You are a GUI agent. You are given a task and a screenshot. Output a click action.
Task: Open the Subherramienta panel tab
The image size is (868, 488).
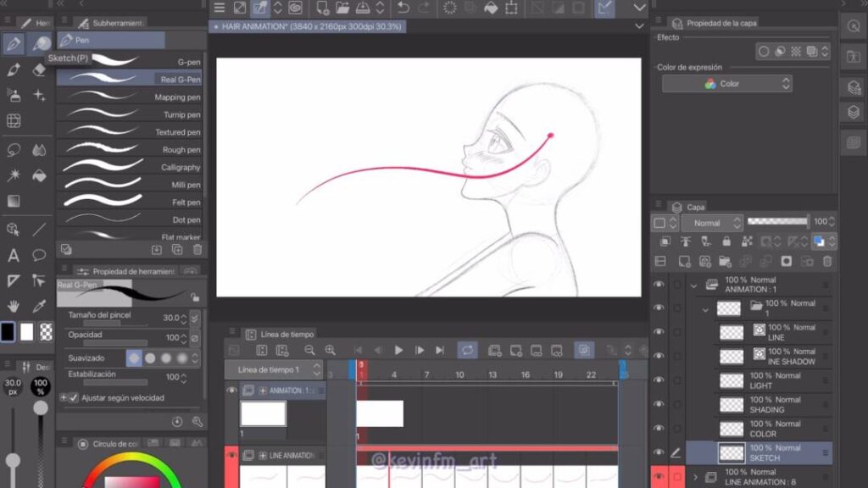tap(111, 23)
